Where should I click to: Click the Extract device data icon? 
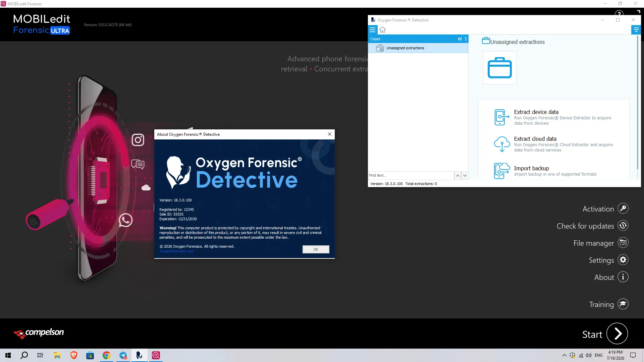point(501,117)
